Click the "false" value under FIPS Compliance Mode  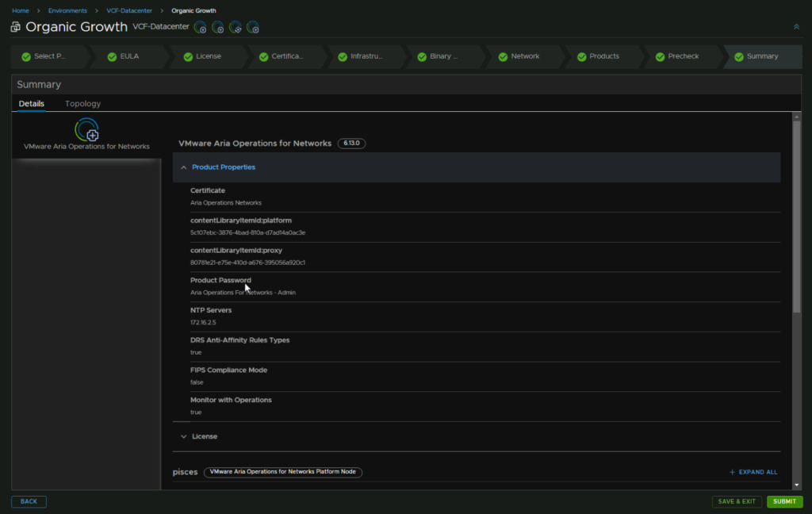[x=197, y=382]
